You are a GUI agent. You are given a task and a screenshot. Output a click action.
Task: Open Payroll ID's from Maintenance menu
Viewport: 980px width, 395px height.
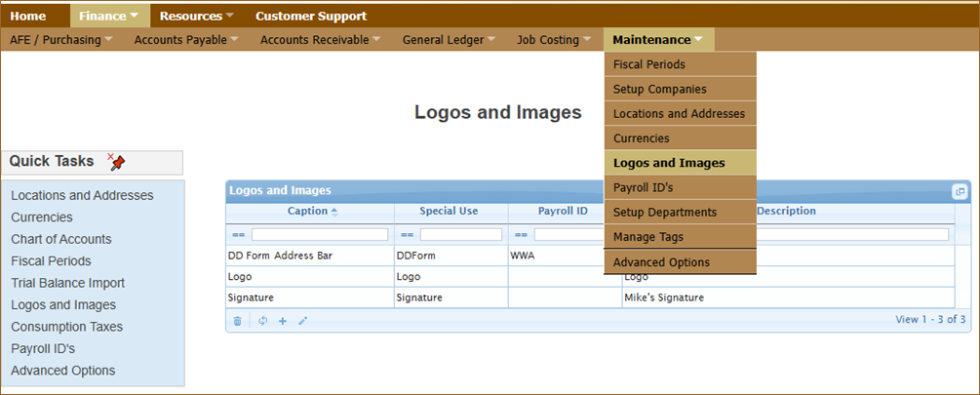680,187
